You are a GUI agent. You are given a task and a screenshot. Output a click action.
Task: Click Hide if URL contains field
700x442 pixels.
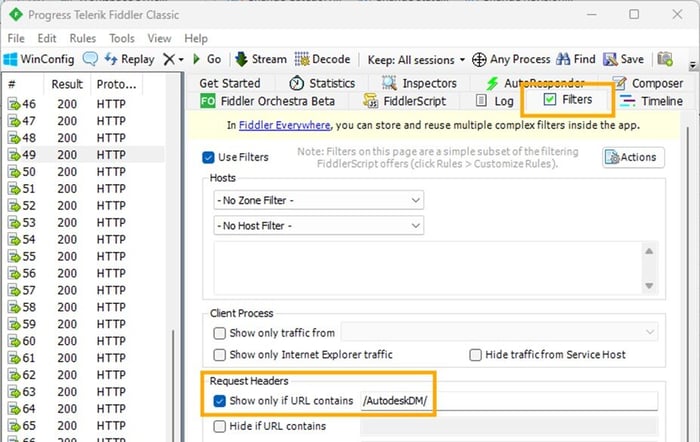pyautogui.click(x=509, y=426)
